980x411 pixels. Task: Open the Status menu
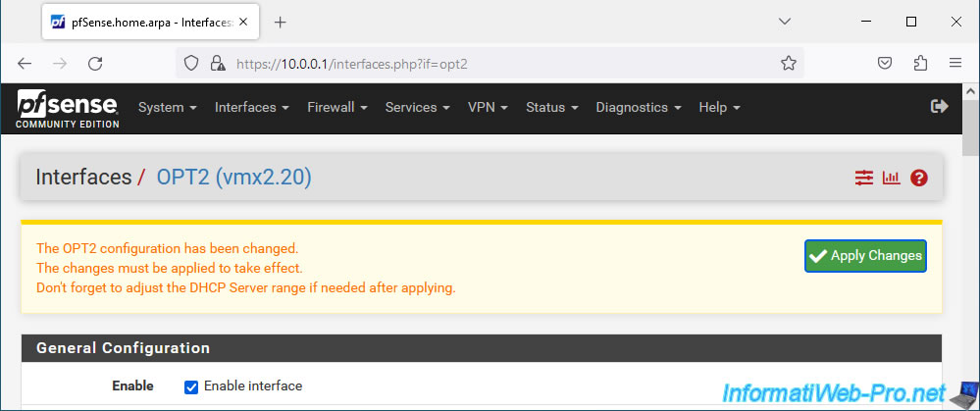pyautogui.click(x=552, y=108)
